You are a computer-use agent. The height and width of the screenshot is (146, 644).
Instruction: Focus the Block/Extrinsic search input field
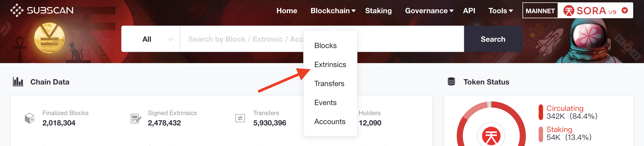pyautogui.click(x=322, y=39)
